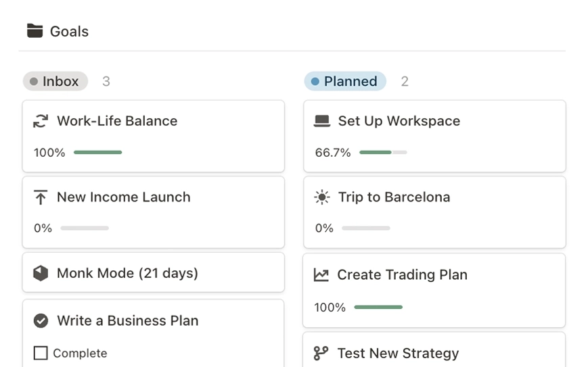The height and width of the screenshot is (367, 588).
Task: Click the Inbox item count 3
Action: (x=106, y=81)
